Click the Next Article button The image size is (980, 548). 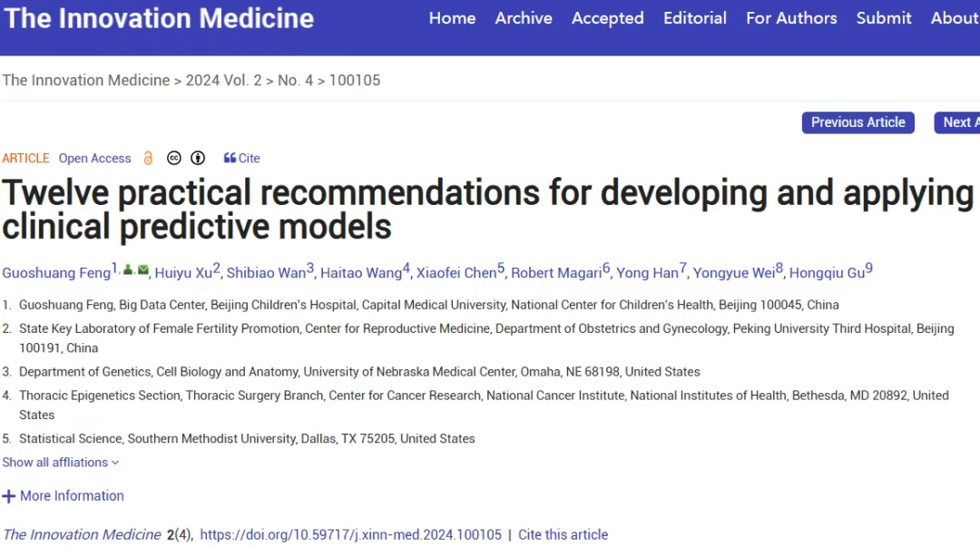point(957,122)
